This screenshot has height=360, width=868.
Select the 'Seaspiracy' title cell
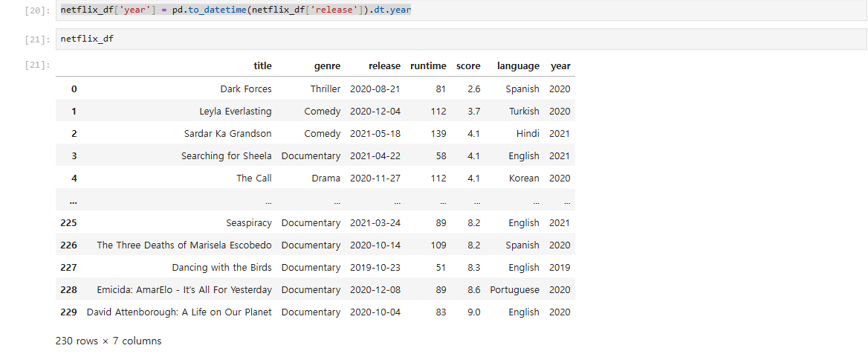point(249,222)
